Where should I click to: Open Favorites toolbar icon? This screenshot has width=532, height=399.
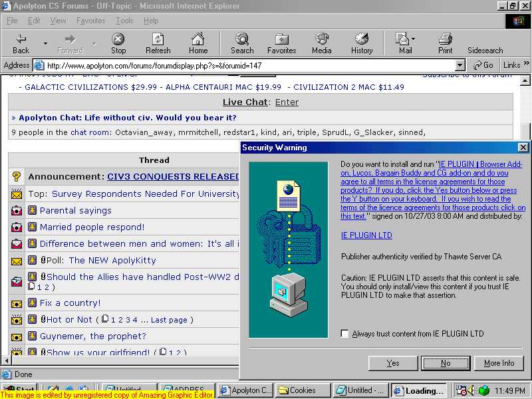coord(282,39)
